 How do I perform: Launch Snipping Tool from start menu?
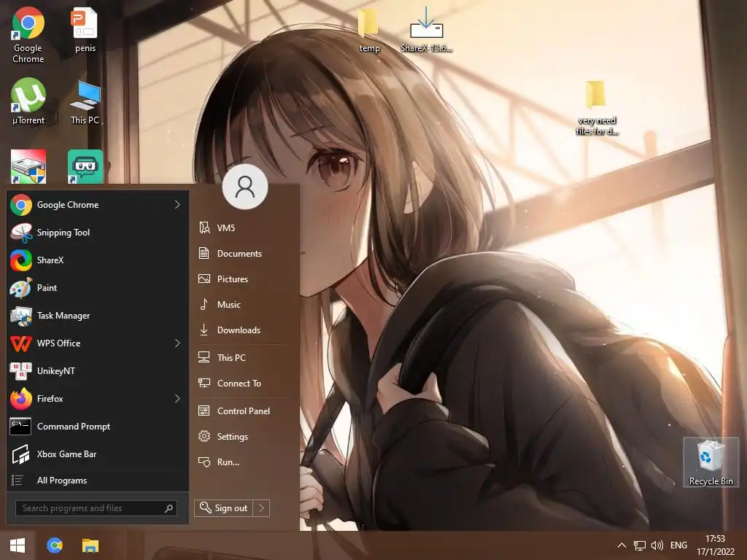98,233
